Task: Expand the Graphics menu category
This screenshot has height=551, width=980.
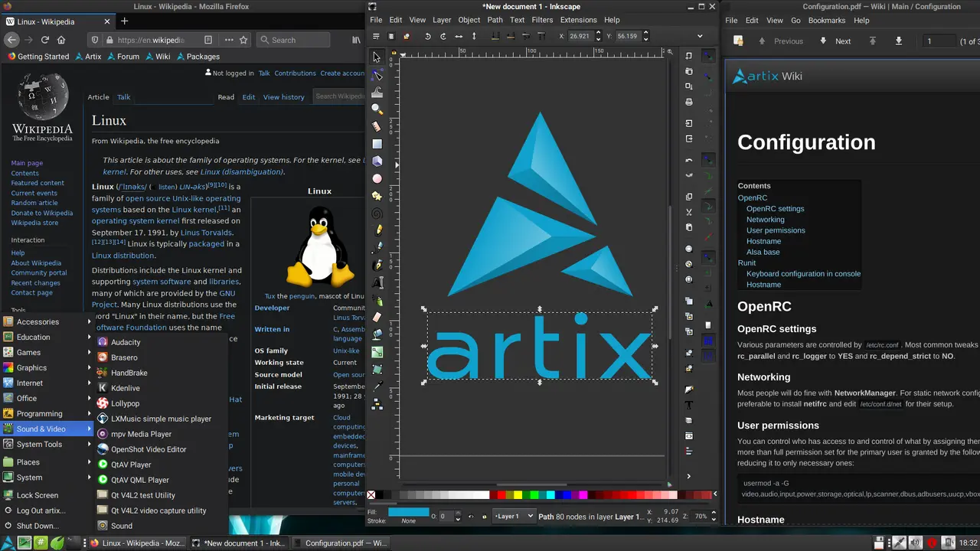Action: click(x=47, y=367)
